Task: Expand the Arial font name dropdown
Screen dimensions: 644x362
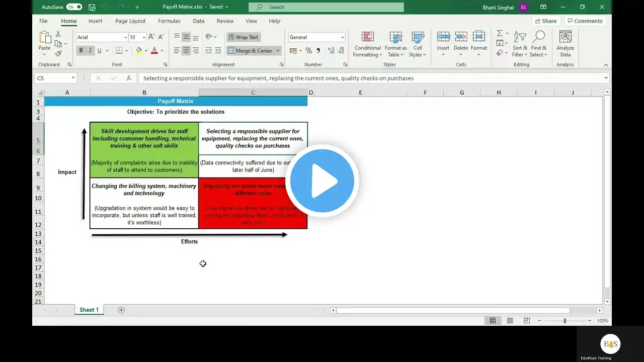Action: 125,37
